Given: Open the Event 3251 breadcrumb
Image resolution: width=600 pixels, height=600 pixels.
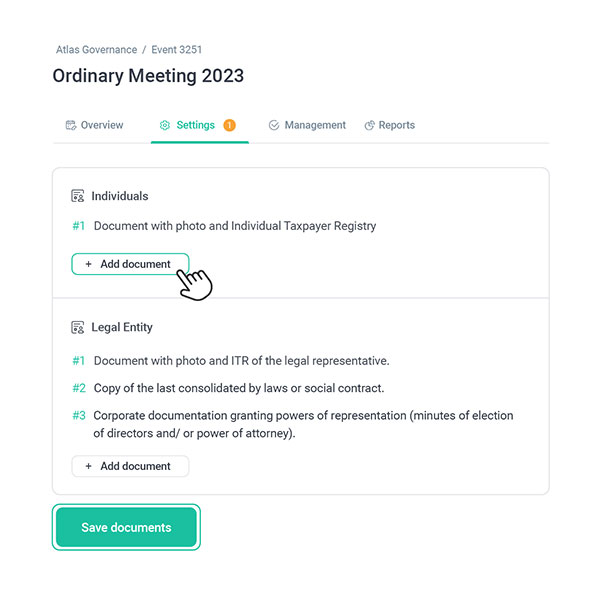Looking at the screenshot, I should click(177, 49).
